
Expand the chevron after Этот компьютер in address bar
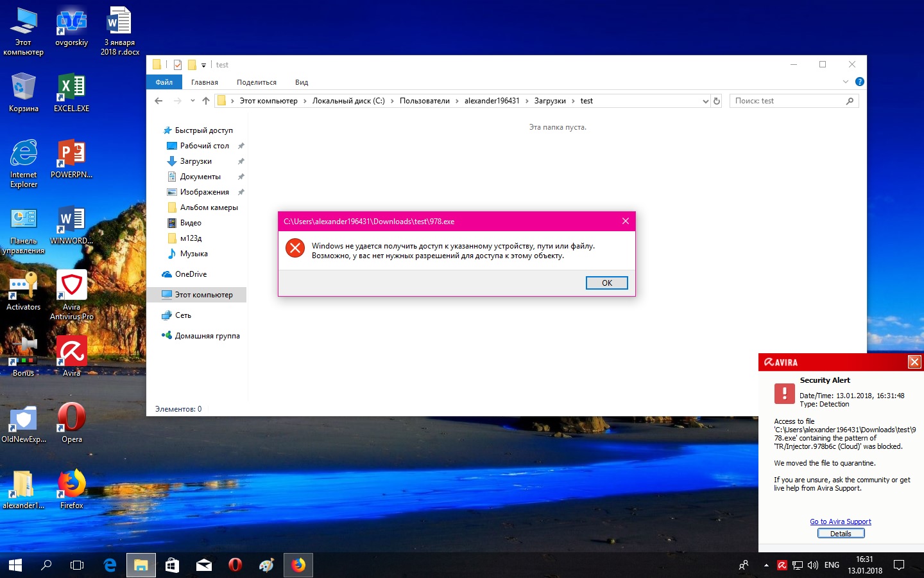pos(305,101)
